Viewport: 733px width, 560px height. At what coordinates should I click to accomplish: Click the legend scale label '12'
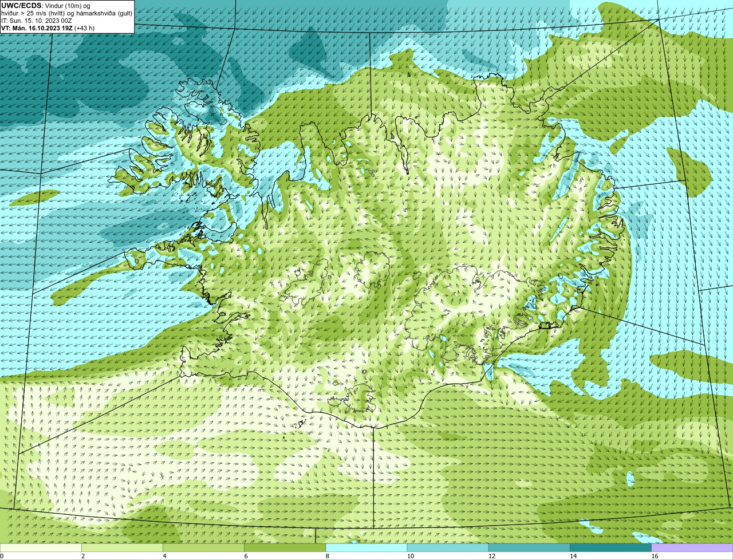tap(491, 556)
